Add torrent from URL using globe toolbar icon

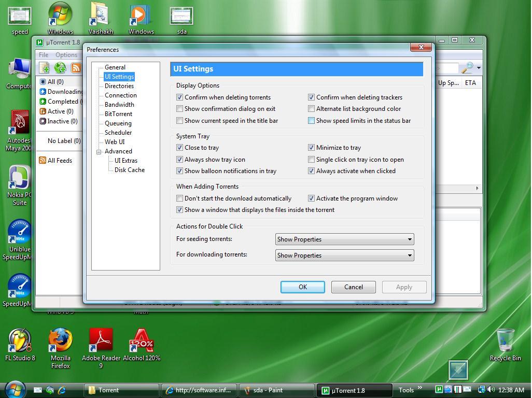60,67
